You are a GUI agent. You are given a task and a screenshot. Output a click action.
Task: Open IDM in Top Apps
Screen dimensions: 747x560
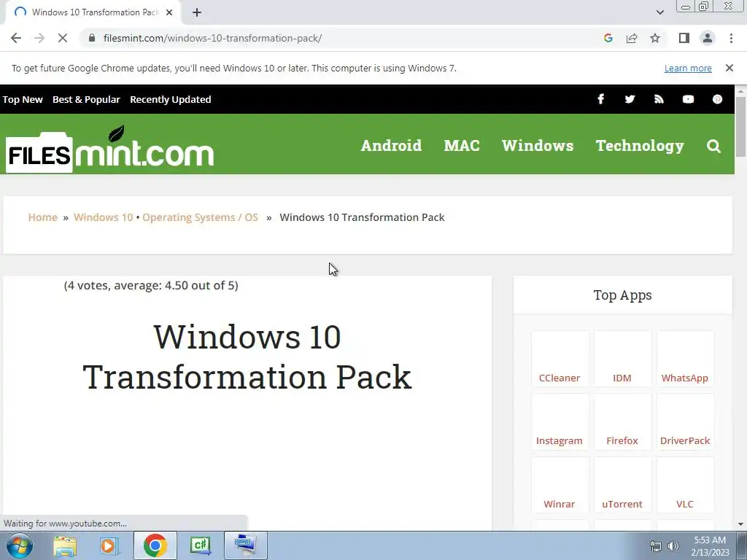click(622, 359)
